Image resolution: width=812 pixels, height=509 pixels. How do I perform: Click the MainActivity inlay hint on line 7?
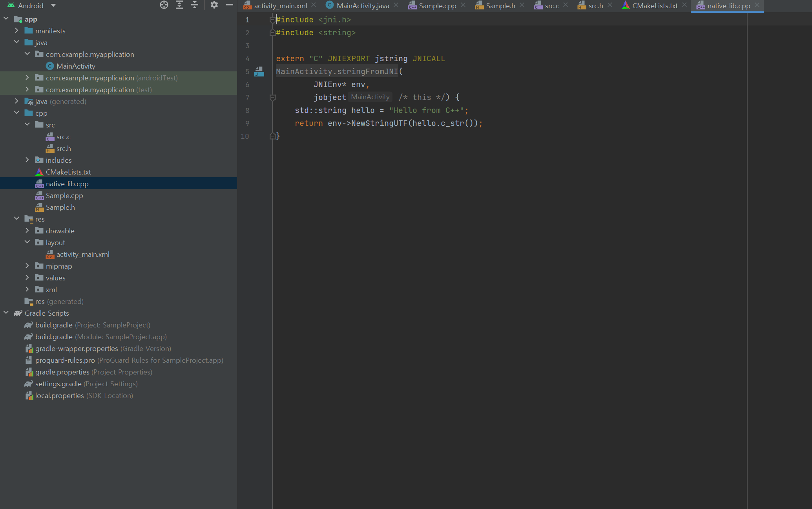[x=370, y=97]
